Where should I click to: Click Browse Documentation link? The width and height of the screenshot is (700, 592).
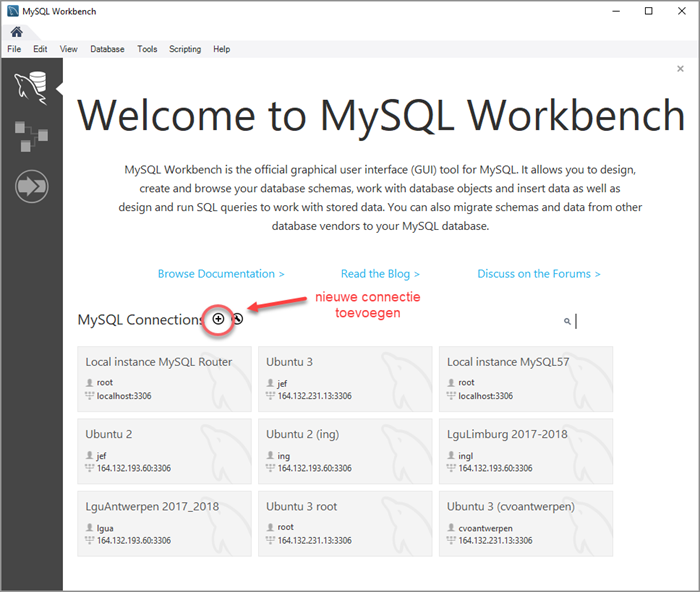pos(221,274)
